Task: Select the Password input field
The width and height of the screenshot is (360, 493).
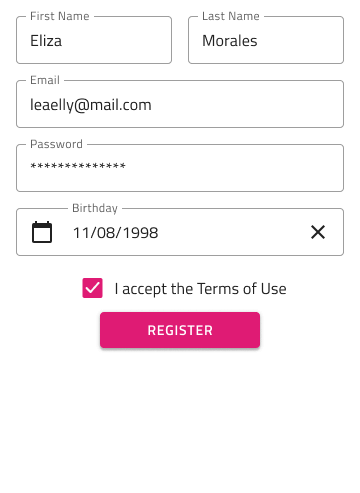Action: [x=180, y=168]
